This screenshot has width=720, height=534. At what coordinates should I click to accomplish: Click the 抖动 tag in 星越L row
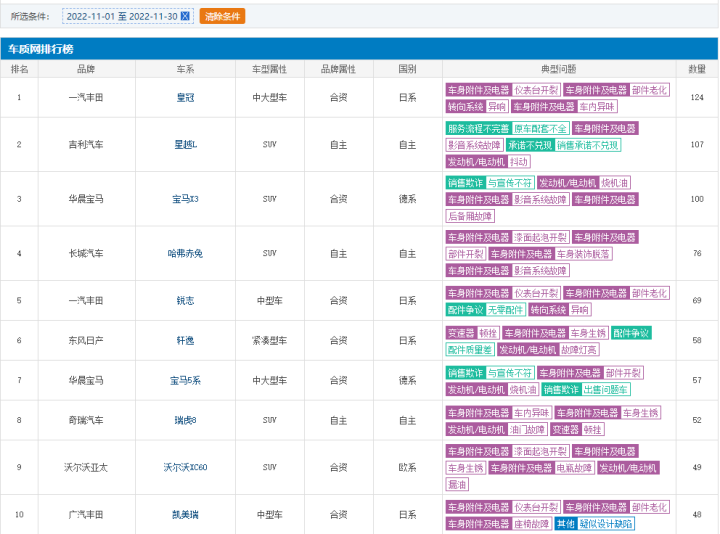pyautogui.click(x=519, y=162)
